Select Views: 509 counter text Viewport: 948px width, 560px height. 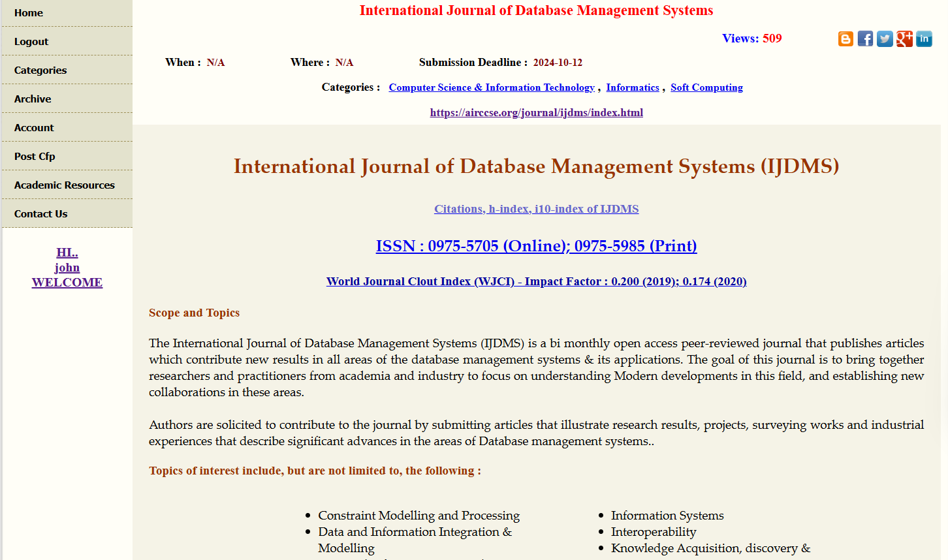click(x=752, y=39)
